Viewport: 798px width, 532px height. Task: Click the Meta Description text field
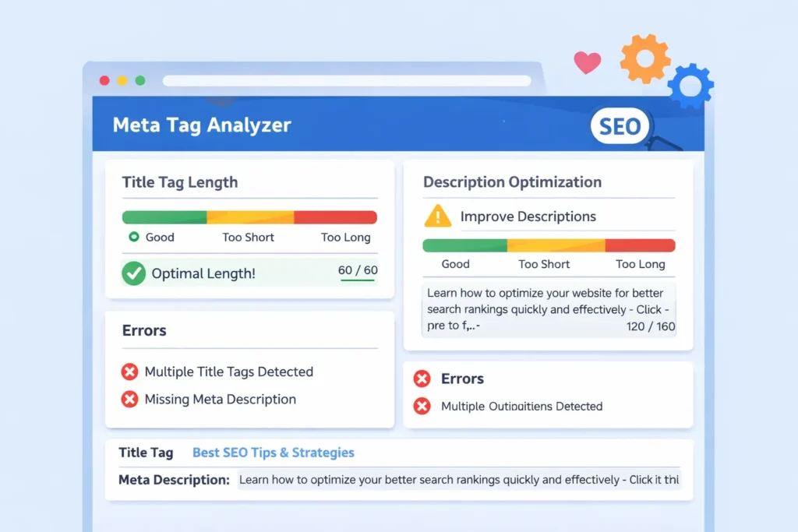coord(458,480)
